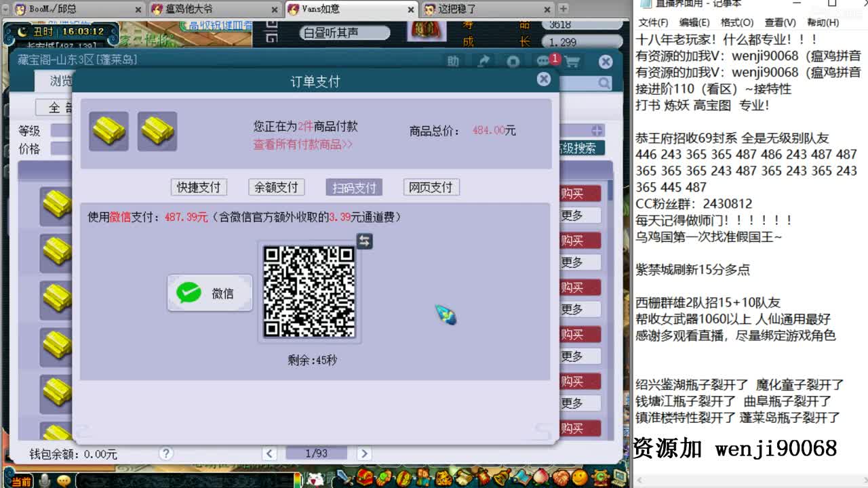
Task: Click 更多 on the first listing
Action: click(x=580, y=216)
